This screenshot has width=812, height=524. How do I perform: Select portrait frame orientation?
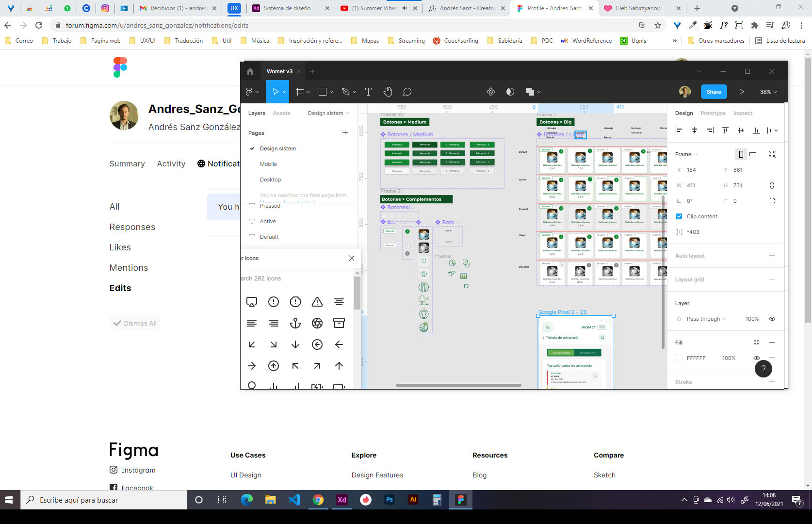pos(741,154)
